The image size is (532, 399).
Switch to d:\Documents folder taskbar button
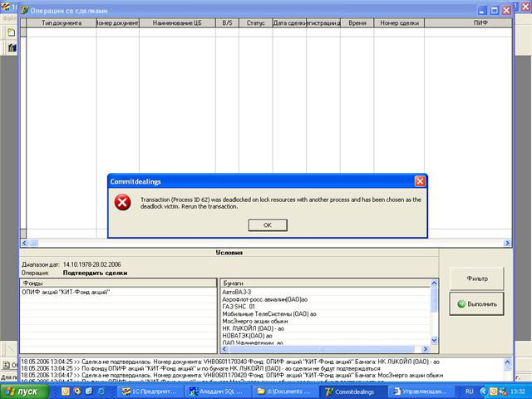(x=286, y=392)
